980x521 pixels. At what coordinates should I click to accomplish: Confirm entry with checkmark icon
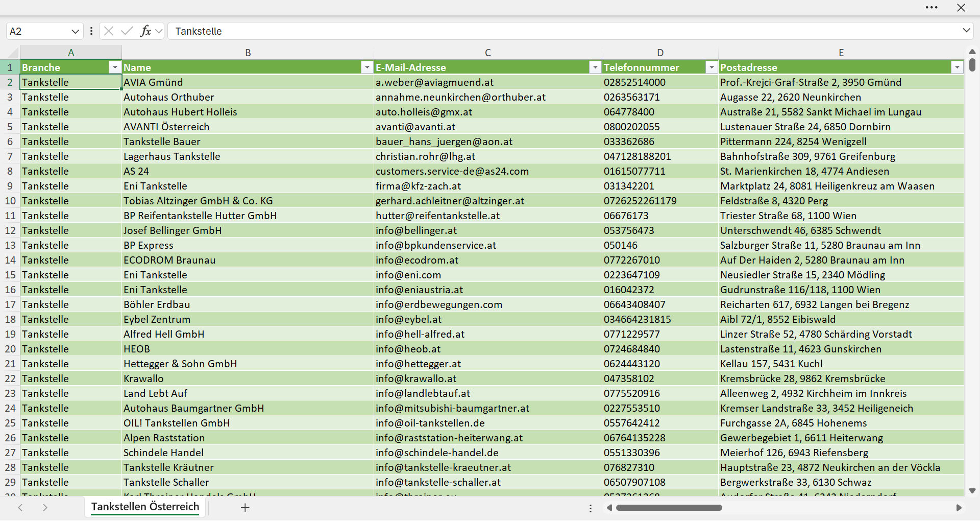(x=127, y=31)
